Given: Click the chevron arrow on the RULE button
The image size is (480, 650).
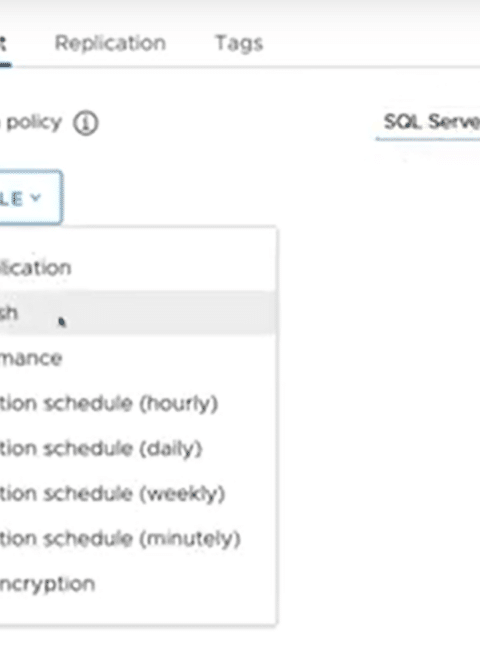Looking at the screenshot, I should [x=36, y=198].
